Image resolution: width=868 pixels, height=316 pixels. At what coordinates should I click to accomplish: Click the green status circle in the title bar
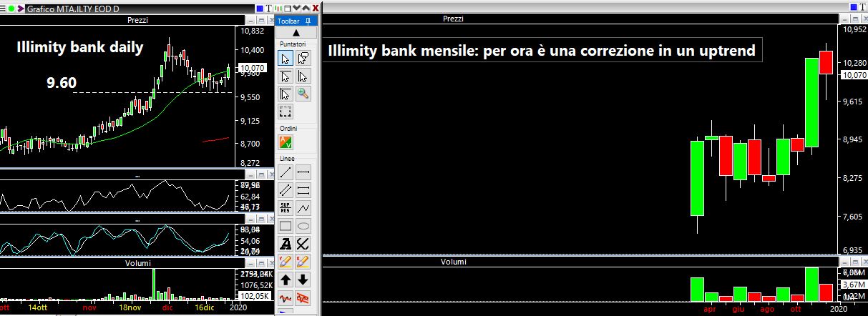pyautogui.click(x=11, y=9)
